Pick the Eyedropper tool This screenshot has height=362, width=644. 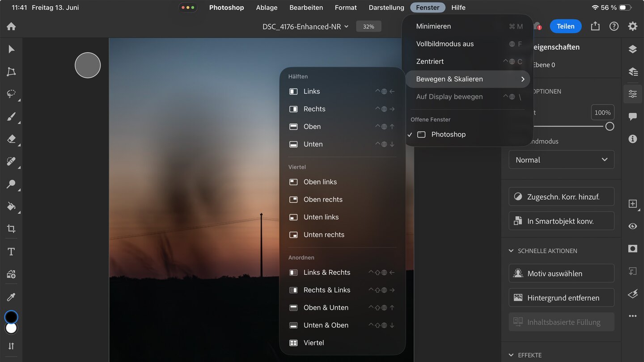(11, 297)
